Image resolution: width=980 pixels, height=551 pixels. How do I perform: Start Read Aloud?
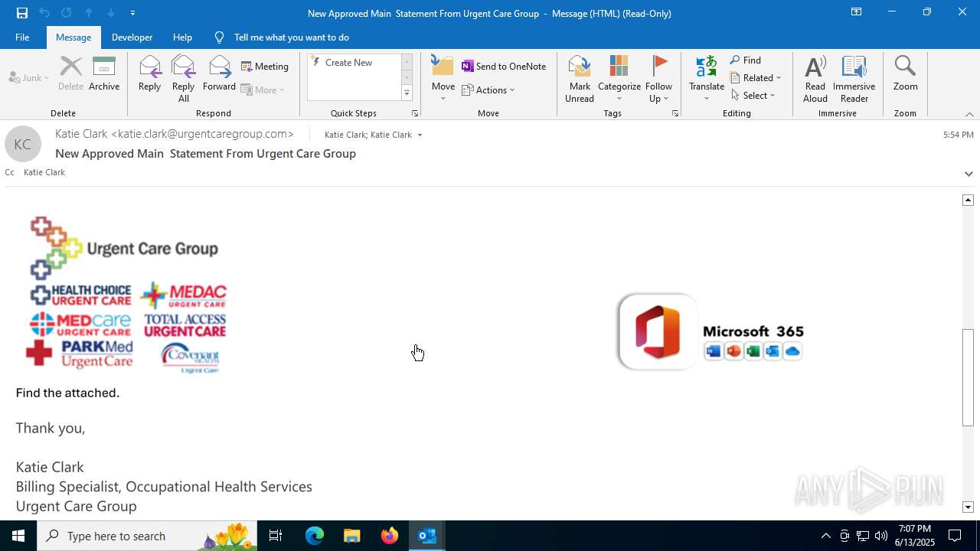[815, 79]
